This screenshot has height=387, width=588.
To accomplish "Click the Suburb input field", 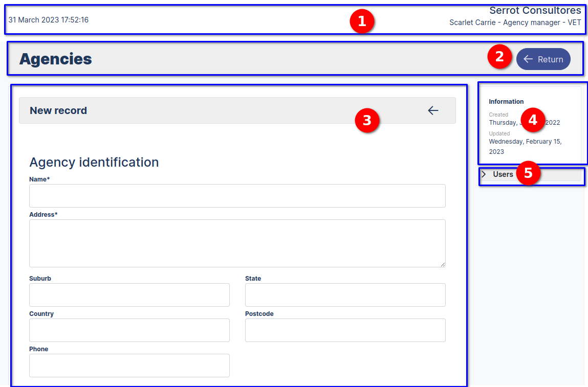I will pos(129,295).
